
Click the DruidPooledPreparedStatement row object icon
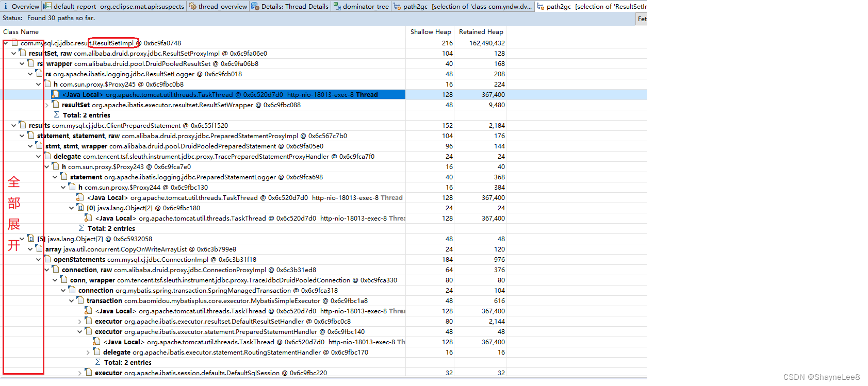(x=39, y=146)
